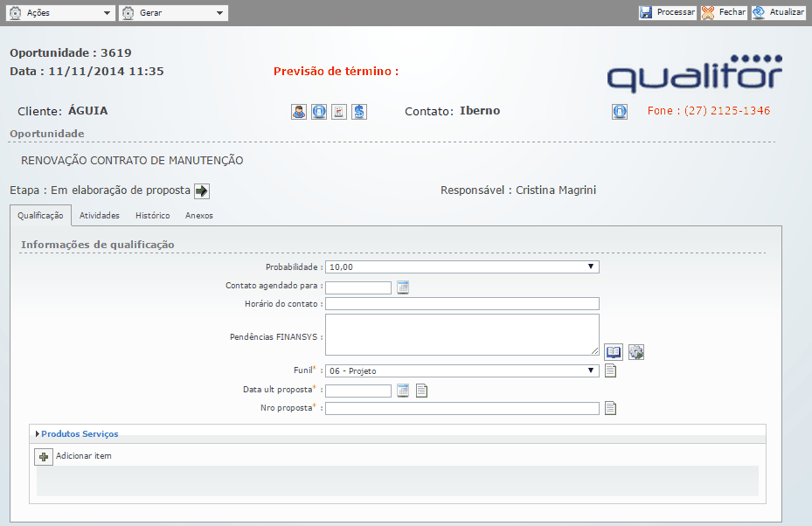The height and width of the screenshot is (526, 812).
Task: Open the client document list icon
Action: [339, 112]
